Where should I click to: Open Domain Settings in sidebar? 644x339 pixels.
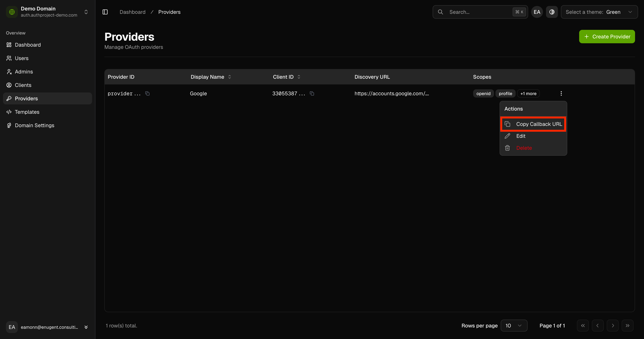(48, 125)
